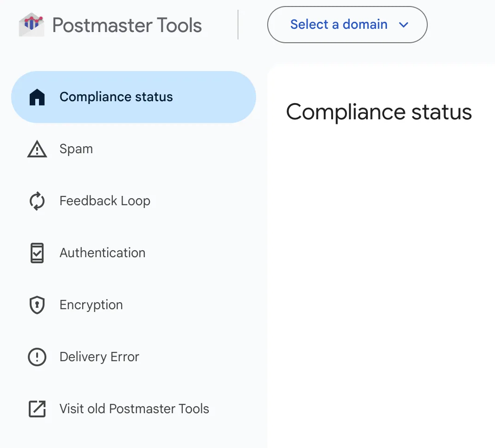Viewport: 495px width, 448px height.
Task: Click the Authentication checkmark device icon
Action: click(37, 253)
